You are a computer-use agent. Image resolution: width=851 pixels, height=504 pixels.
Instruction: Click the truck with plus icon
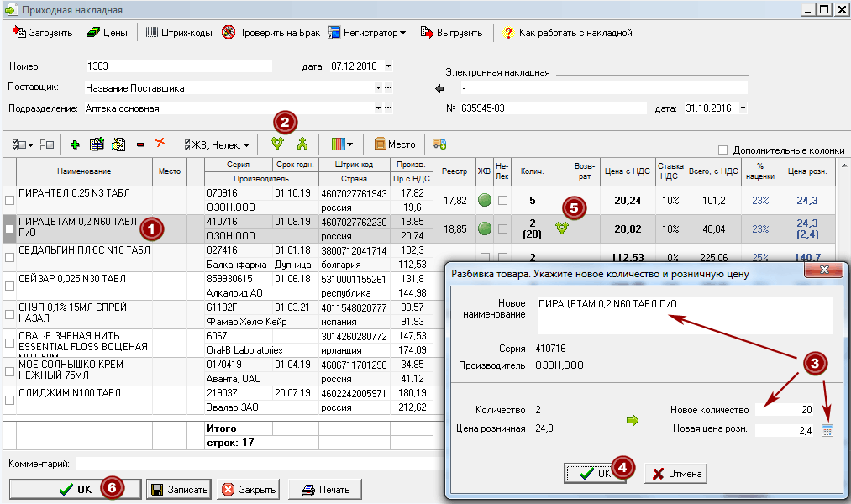(439, 144)
